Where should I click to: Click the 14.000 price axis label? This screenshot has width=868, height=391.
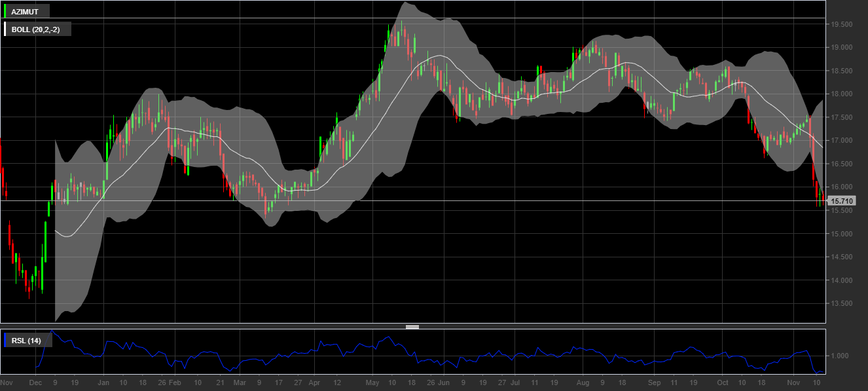coord(841,280)
